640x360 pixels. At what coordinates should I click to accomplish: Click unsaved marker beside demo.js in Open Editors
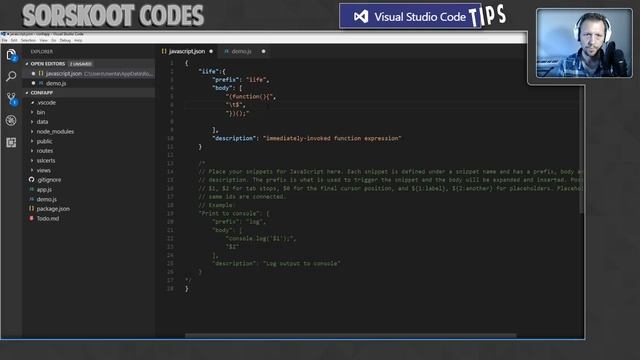(33, 83)
